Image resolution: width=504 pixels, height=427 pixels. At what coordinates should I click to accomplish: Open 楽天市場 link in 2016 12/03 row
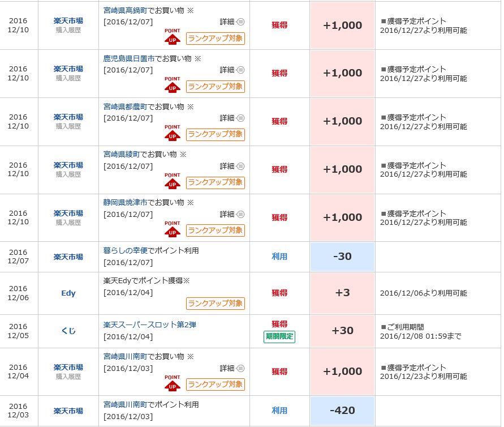(68, 411)
